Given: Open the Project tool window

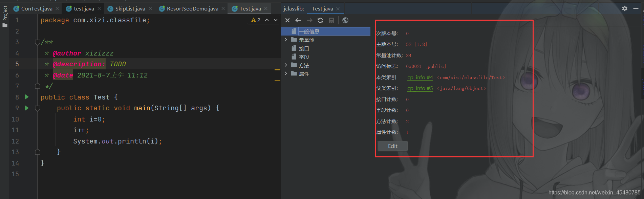Looking at the screenshot, I should [5, 16].
